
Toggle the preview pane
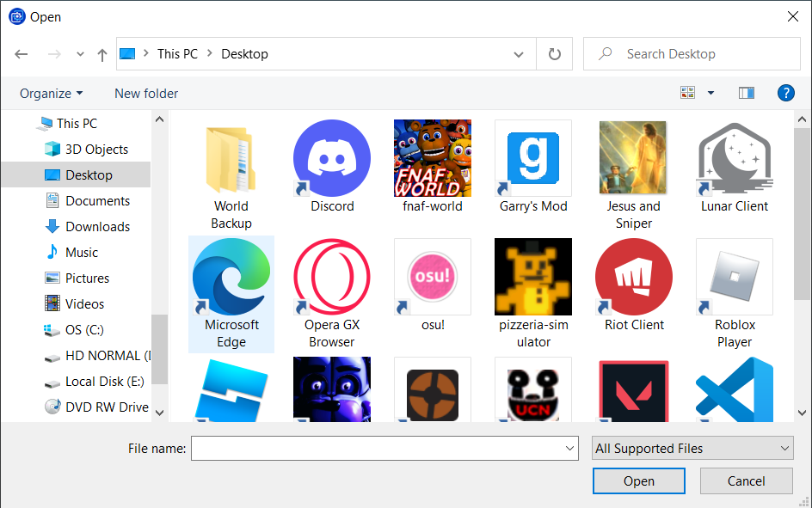[747, 93]
